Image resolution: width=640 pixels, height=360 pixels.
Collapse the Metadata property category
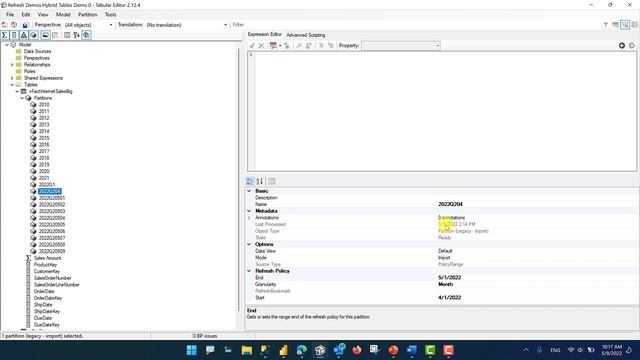pos(249,211)
